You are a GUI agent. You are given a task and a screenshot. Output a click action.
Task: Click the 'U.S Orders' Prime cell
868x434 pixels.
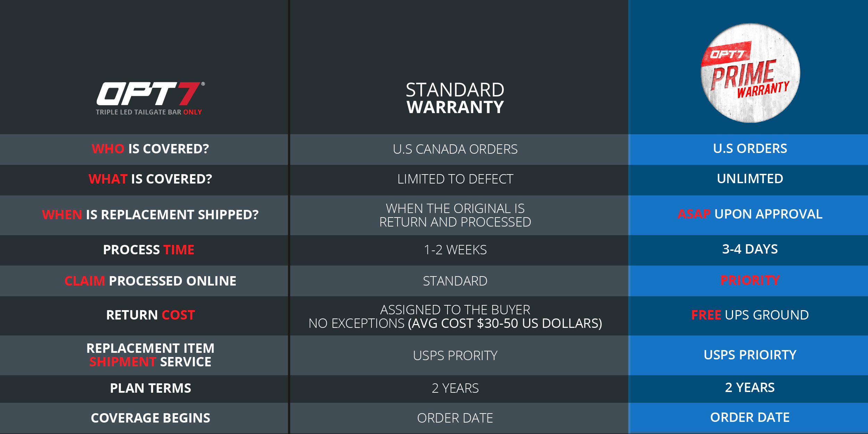750,148
